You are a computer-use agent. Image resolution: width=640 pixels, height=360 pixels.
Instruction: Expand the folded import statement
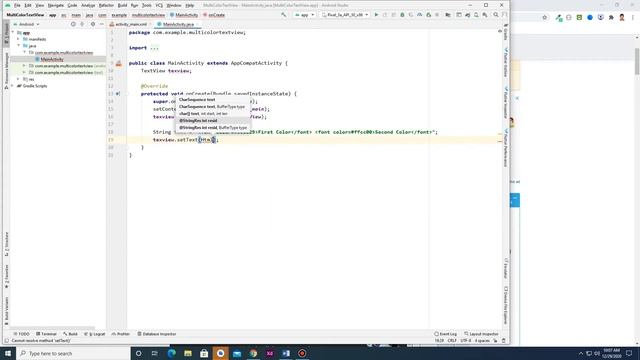(154, 48)
